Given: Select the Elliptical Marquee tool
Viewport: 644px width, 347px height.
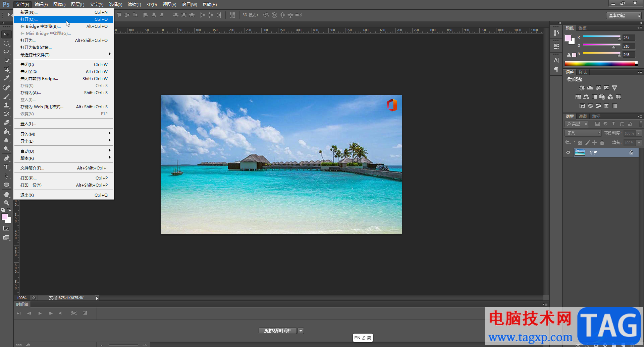Looking at the screenshot, I should click(x=6, y=43).
